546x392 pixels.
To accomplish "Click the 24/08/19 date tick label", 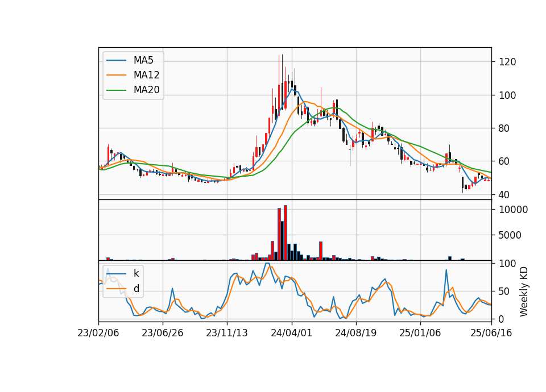I will [356, 333].
